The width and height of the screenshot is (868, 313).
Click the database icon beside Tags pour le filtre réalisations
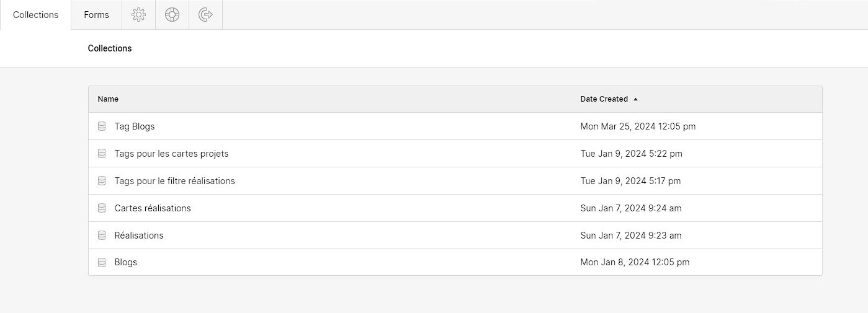point(102,181)
